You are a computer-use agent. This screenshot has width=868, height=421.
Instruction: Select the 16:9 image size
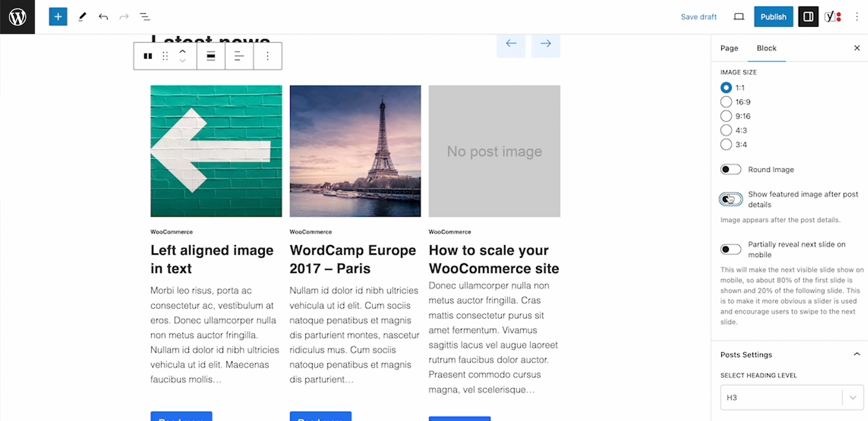(x=726, y=102)
